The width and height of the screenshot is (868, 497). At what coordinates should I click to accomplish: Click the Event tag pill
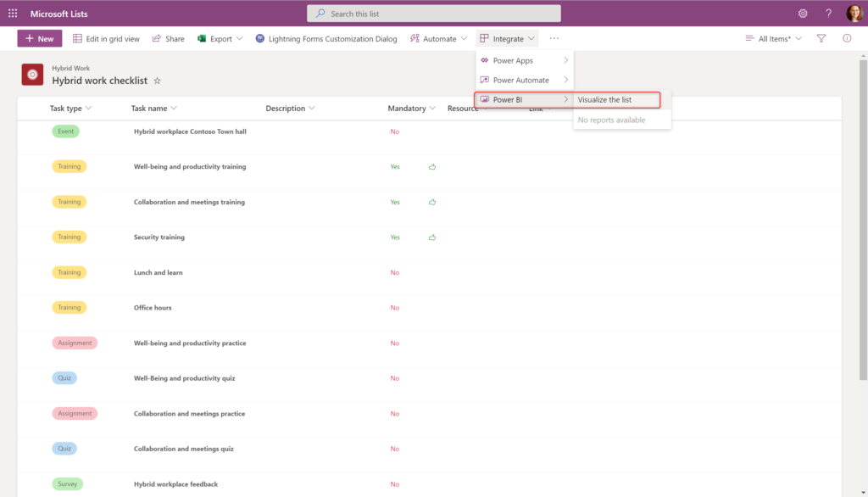point(66,131)
